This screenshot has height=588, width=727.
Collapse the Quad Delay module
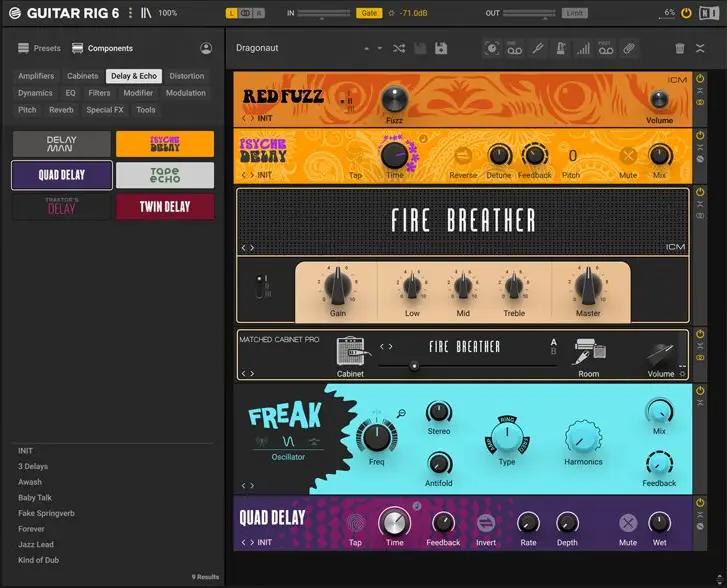point(700,515)
